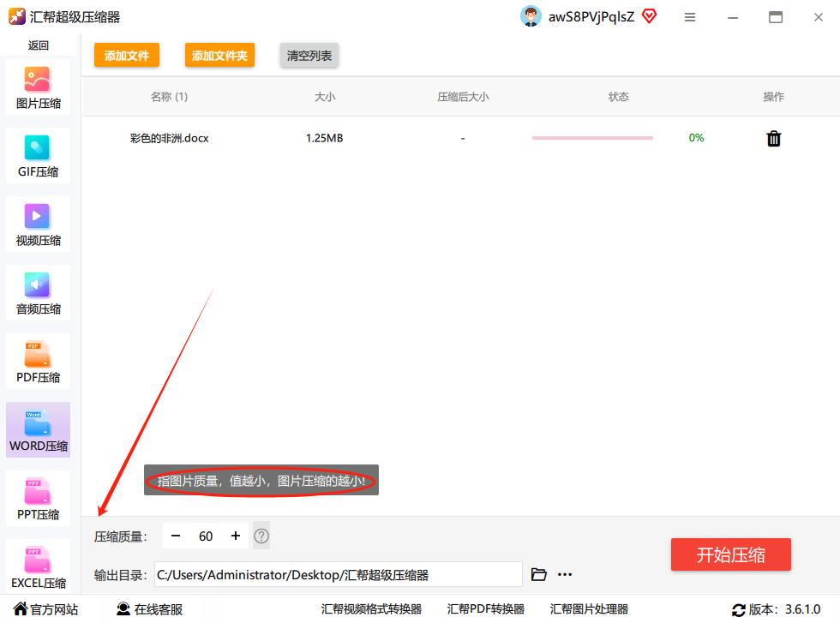Delete 彩色的非洲.docx with the trash icon
The image size is (840, 623).
tap(773, 138)
